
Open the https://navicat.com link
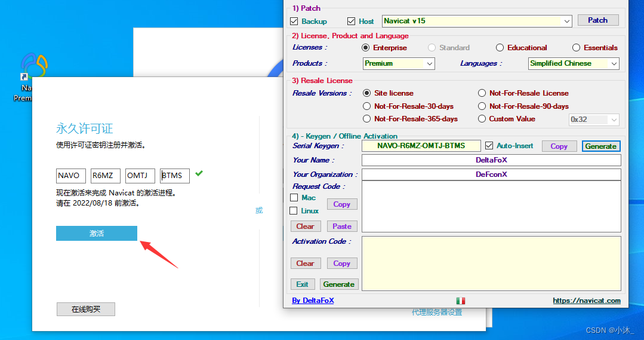point(587,301)
